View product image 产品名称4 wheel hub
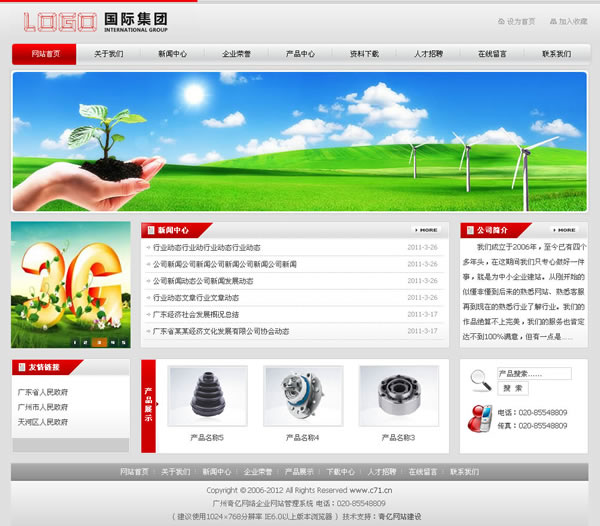 (x=303, y=396)
